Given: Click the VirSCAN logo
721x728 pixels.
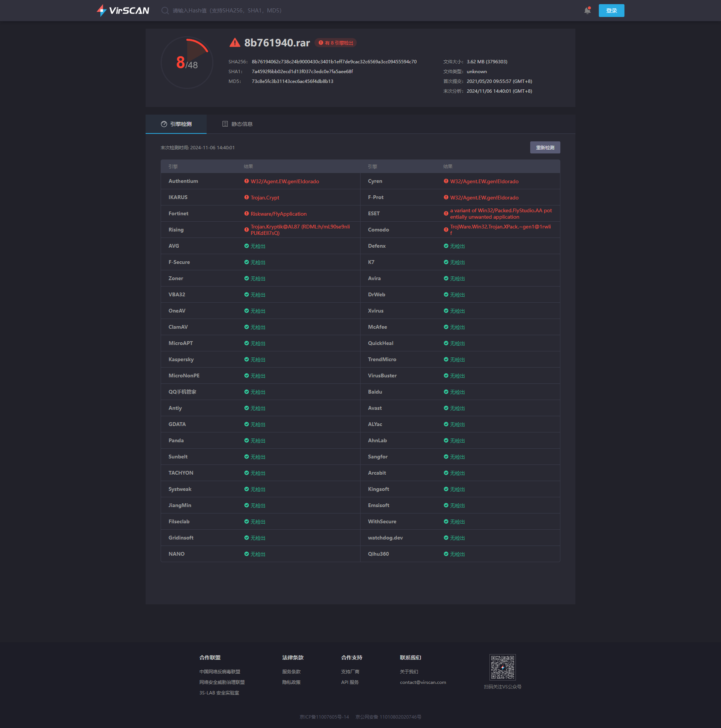Looking at the screenshot, I should [x=123, y=11].
